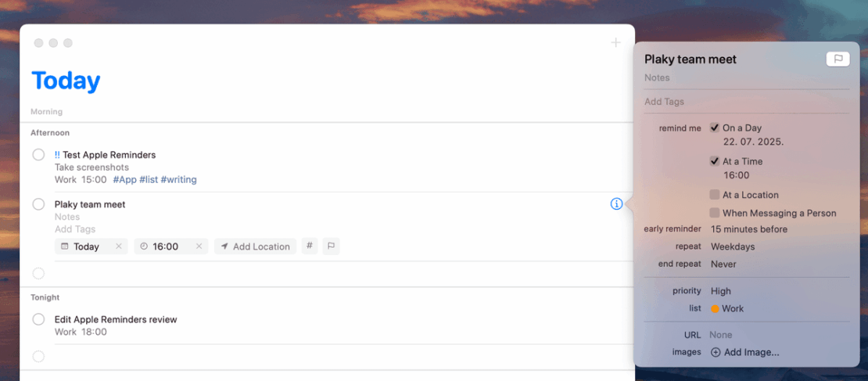The image size is (868, 381).
Task: Click the flag icon in the quick toolbar
Action: coord(331,246)
